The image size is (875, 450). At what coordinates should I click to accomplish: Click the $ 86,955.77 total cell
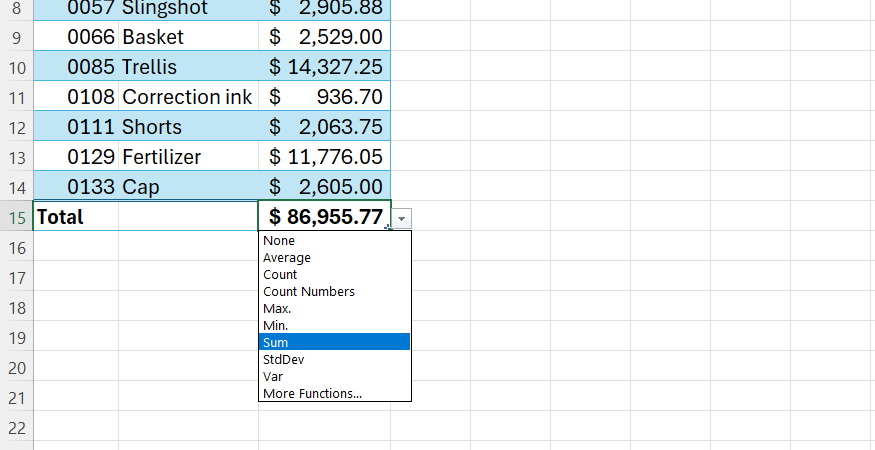(x=324, y=216)
